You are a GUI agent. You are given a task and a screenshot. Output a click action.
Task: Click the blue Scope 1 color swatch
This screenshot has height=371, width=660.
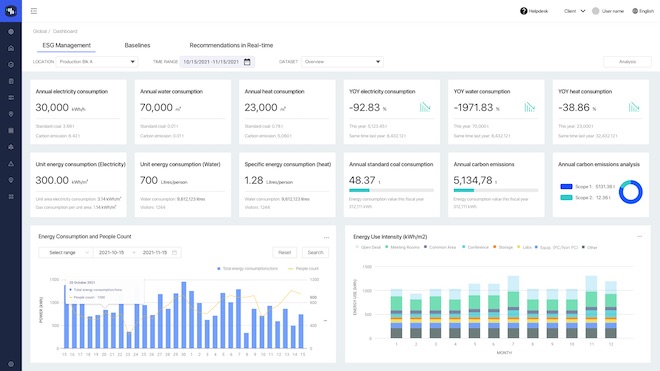point(566,187)
